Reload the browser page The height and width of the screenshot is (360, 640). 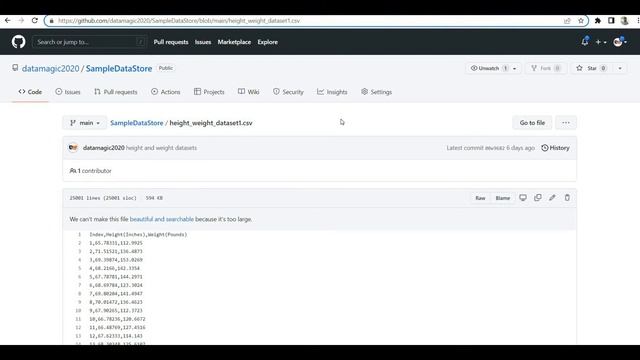(x=35, y=20)
